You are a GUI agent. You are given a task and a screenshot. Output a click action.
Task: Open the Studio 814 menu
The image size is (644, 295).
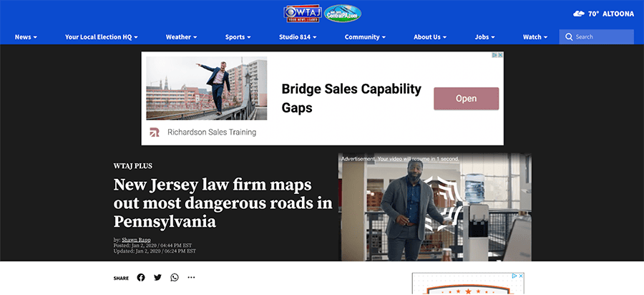(x=298, y=37)
